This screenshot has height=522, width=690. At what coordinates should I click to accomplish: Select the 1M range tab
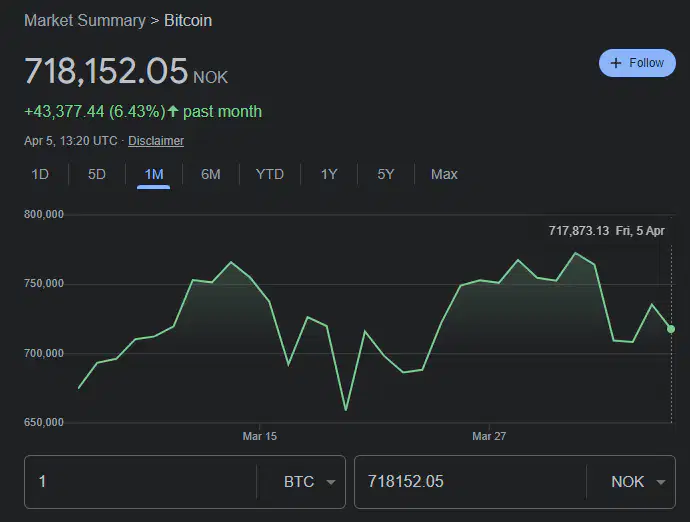[154, 174]
